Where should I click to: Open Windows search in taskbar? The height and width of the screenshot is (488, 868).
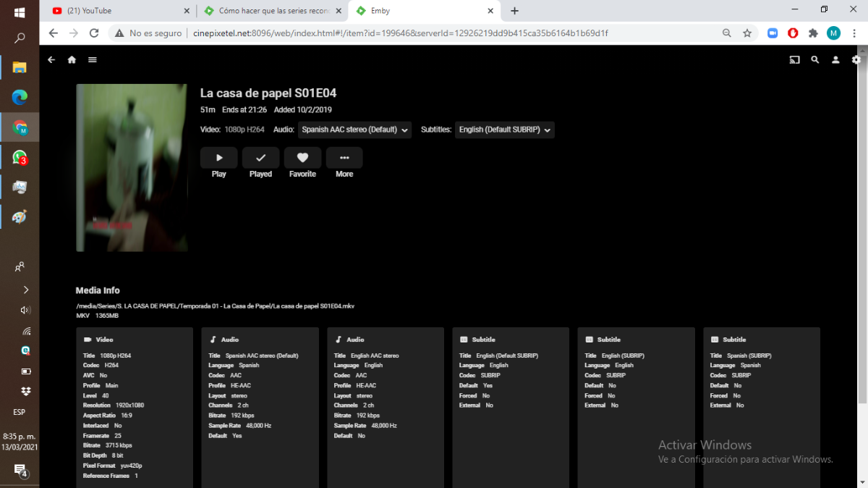click(20, 38)
